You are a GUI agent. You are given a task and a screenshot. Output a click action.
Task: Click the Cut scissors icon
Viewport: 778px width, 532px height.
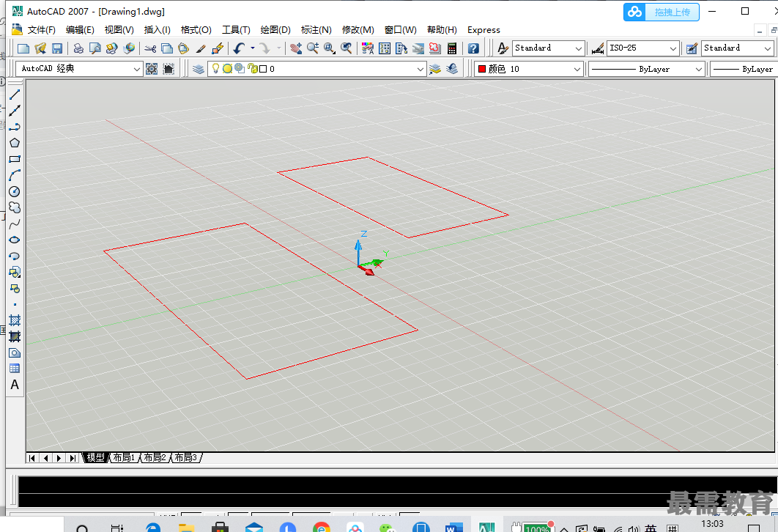tap(150, 48)
